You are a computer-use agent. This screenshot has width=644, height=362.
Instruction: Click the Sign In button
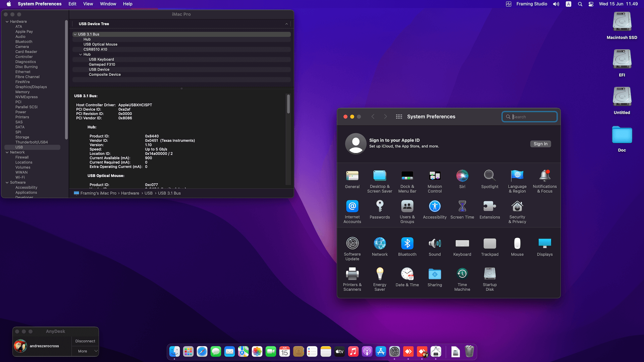pyautogui.click(x=540, y=144)
